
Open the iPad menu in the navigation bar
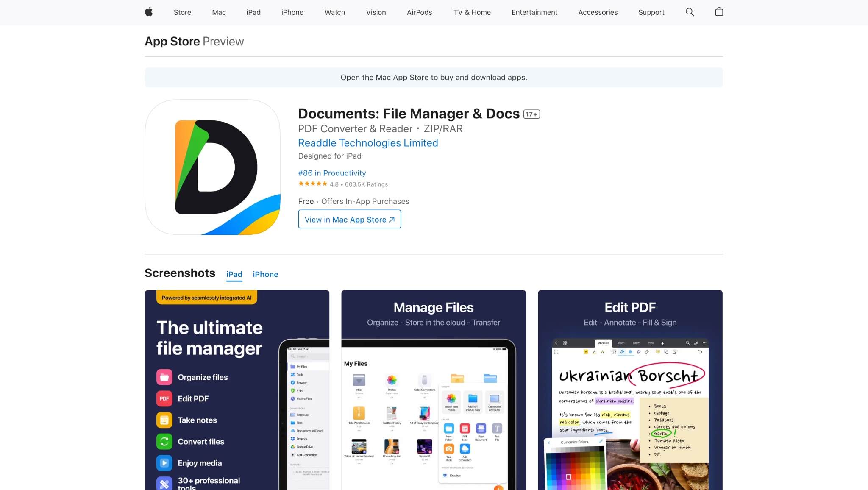point(253,12)
